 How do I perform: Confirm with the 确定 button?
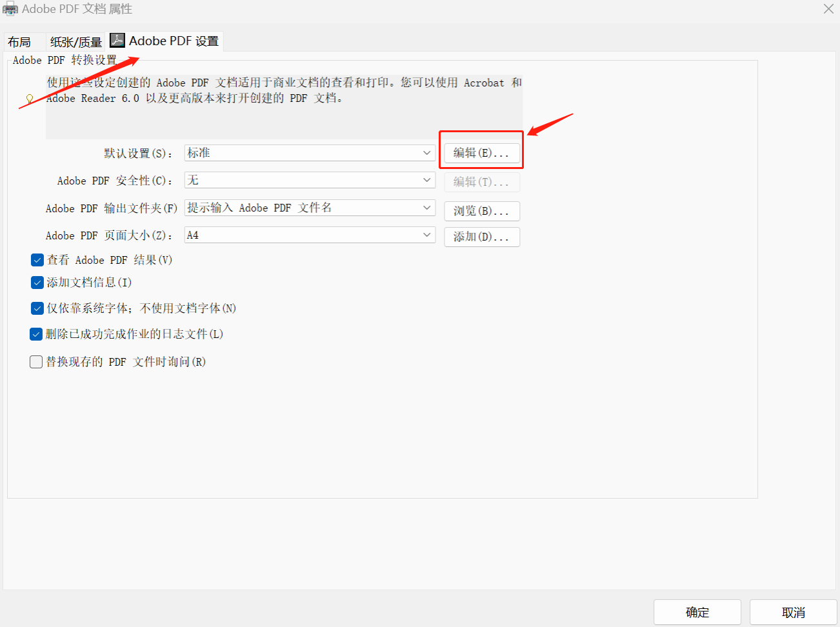(697, 612)
